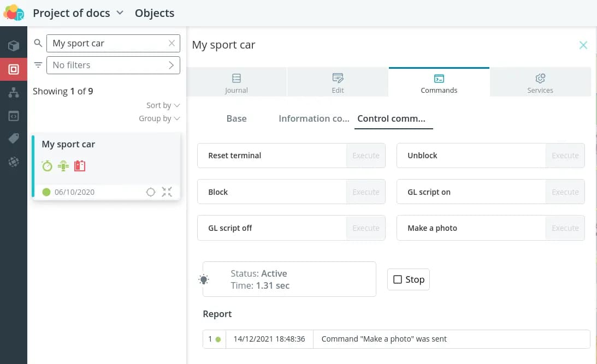Open the Sort by dropdown
This screenshot has height=364, width=597.
click(x=163, y=105)
